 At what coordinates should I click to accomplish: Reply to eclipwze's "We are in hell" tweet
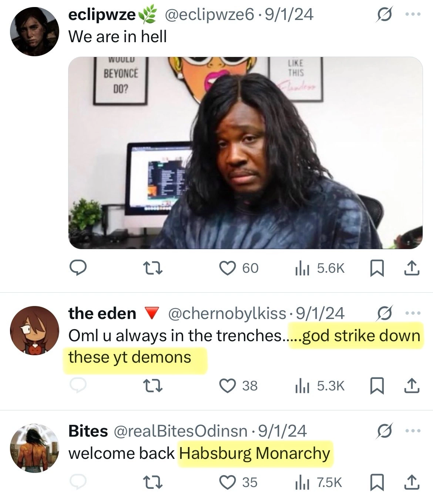78,268
